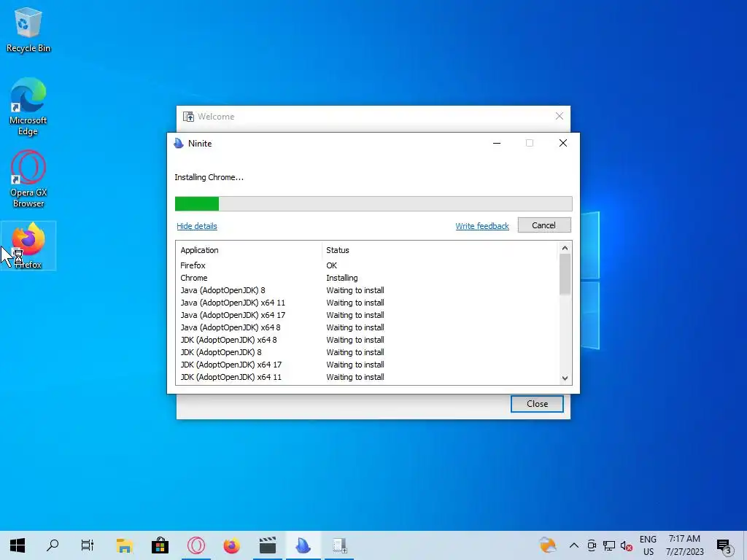Open the Windows Start menu
747x560 pixels.
pyautogui.click(x=18, y=545)
